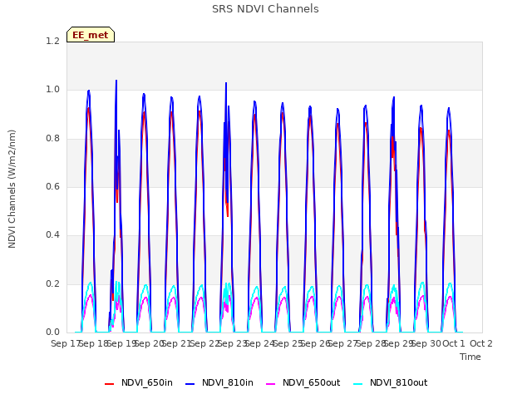Click the red NDVI_650in legend swatch
This screenshot has width=532, height=399.
point(109,384)
